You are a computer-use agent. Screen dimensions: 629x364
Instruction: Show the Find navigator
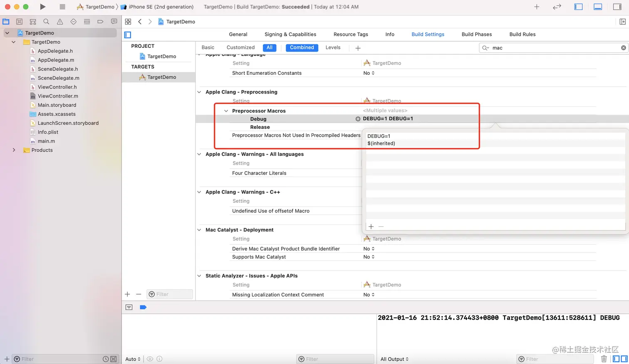[46, 22]
